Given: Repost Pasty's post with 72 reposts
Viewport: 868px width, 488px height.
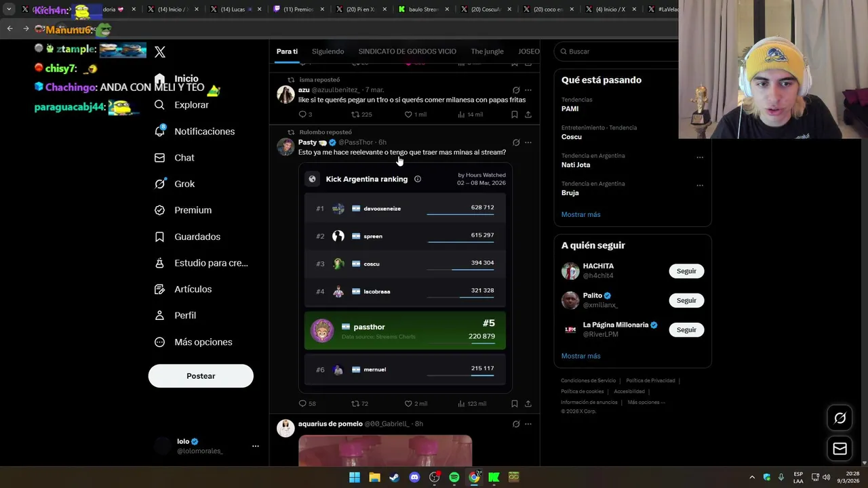Looking at the screenshot, I should pyautogui.click(x=359, y=404).
